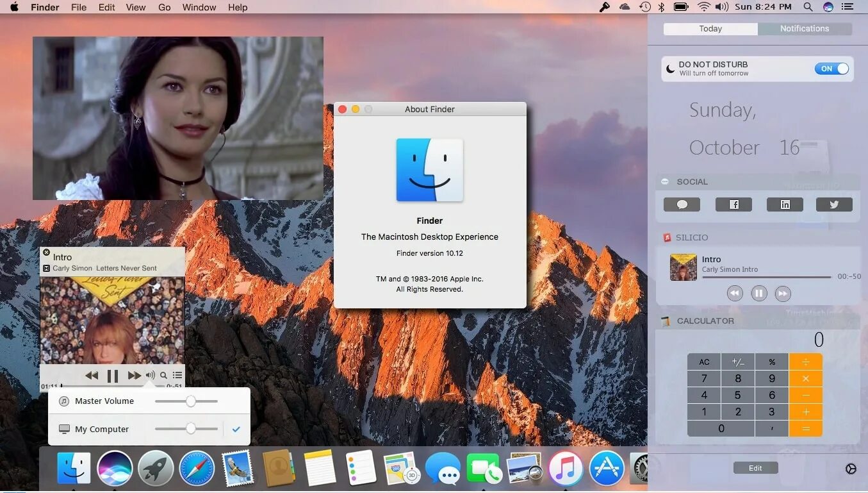Switch to the Today tab
Viewport: 868px width, 493px height.
[710, 29]
